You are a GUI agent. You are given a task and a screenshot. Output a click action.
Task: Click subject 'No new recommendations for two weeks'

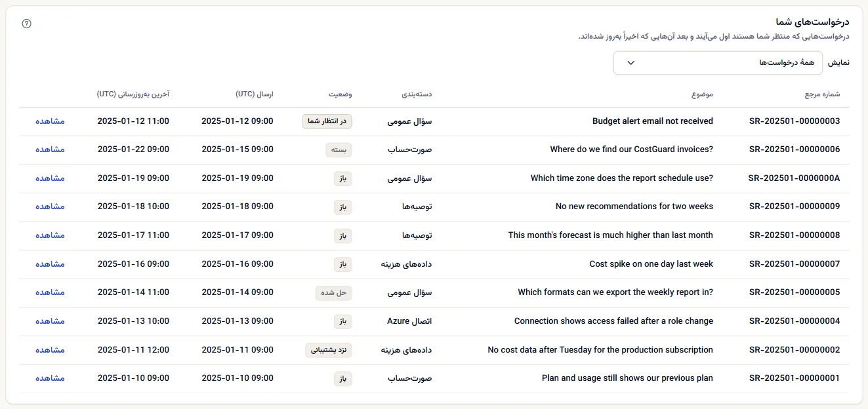634,206
